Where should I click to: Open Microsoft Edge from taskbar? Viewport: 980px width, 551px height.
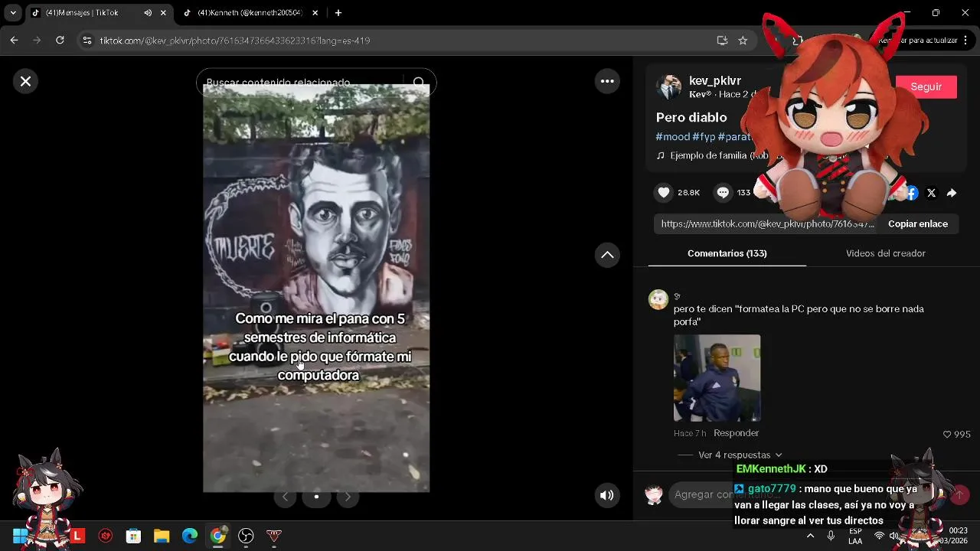click(190, 536)
